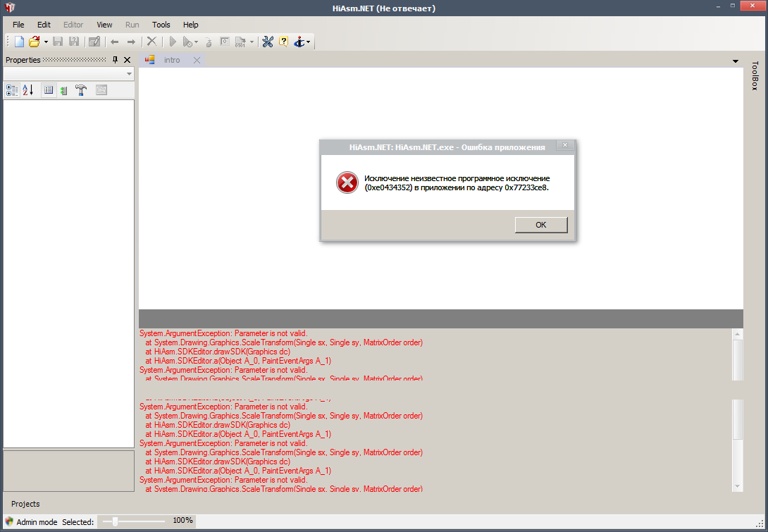Open the Edit menu
This screenshot has height=532, width=768.
click(44, 25)
